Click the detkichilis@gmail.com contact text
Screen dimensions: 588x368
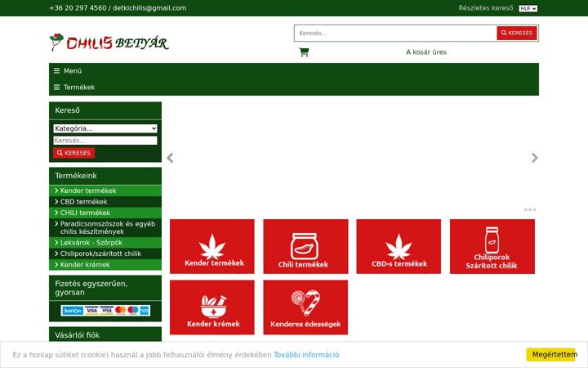[149, 8]
